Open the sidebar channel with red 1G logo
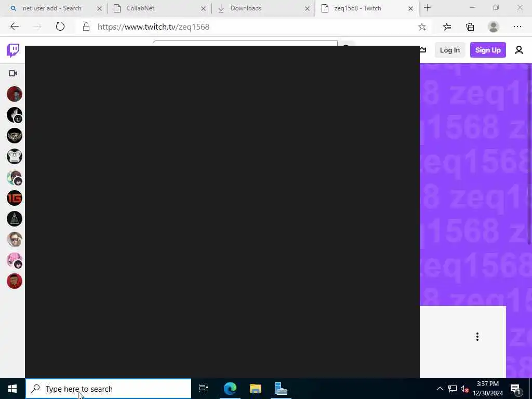This screenshot has width=532, height=399. (x=14, y=198)
